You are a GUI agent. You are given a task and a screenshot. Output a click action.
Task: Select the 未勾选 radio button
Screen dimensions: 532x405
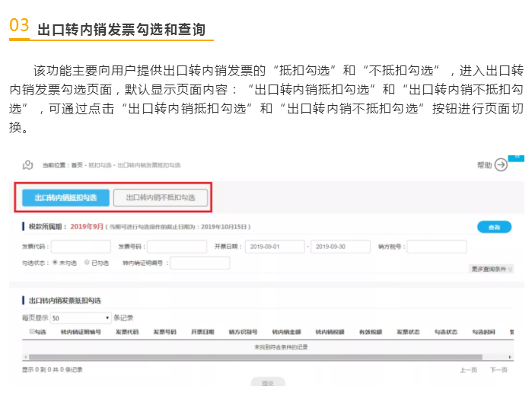(x=55, y=262)
